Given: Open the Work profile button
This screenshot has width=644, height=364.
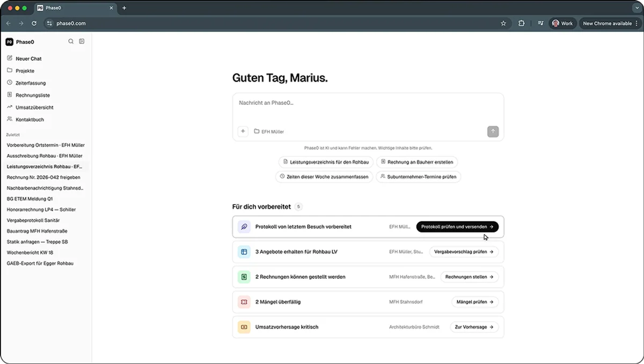Looking at the screenshot, I should (x=562, y=23).
